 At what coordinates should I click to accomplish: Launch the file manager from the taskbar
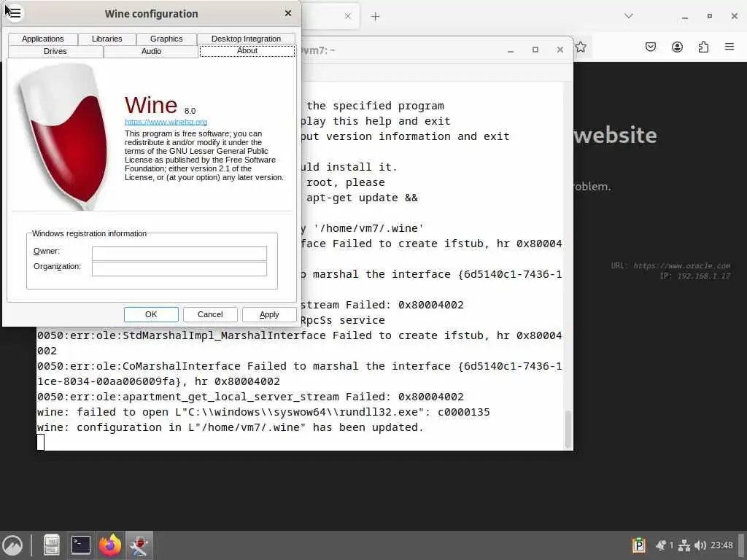pyautogui.click(x=52, y=545)
